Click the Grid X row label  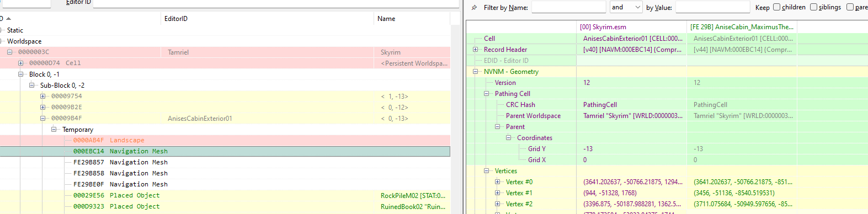pyautogui.click(x=537, y=160)
